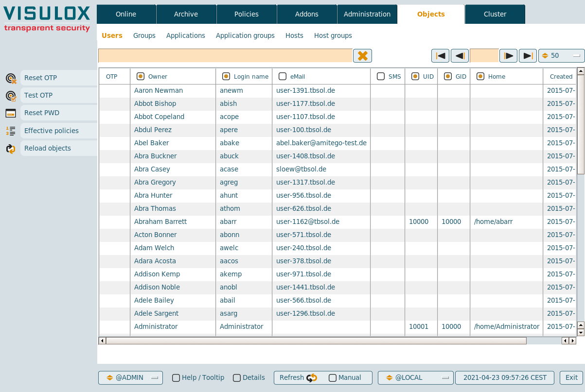Open the page size dropdown showing 50
This screenshot has width=585, height=392.
click(561, 56)
